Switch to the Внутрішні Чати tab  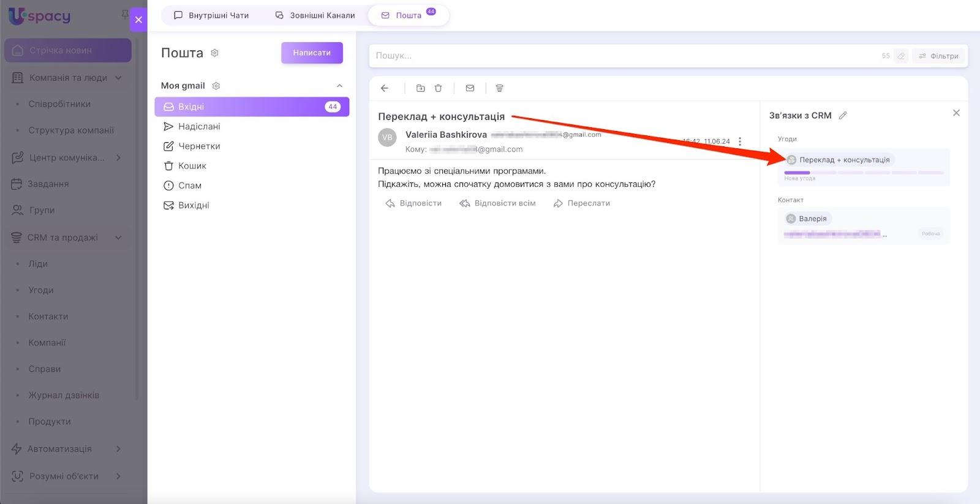(211, 15)
